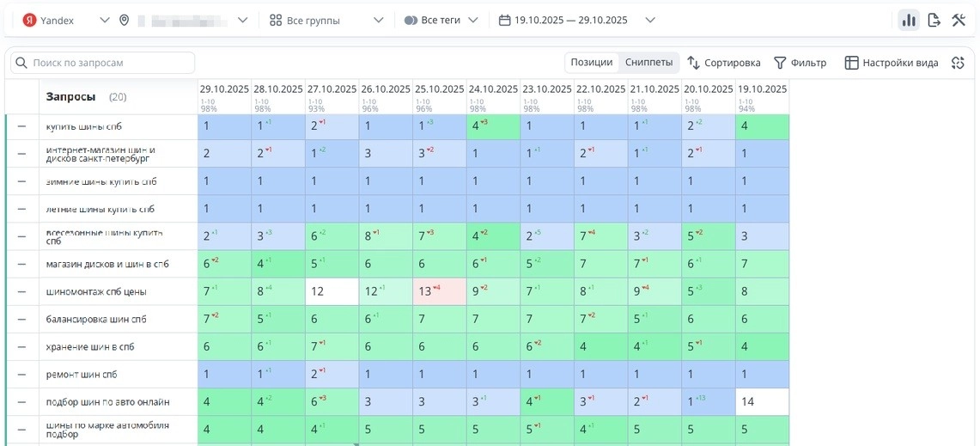Open the bar chart view icon
The image size is (980, 446).
(x=909, y=20)
